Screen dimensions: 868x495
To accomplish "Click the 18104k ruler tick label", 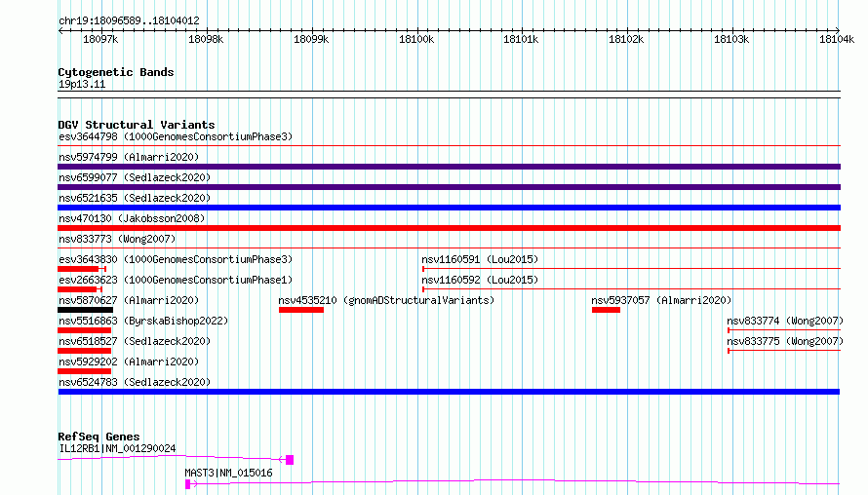I will coord(837,39).
